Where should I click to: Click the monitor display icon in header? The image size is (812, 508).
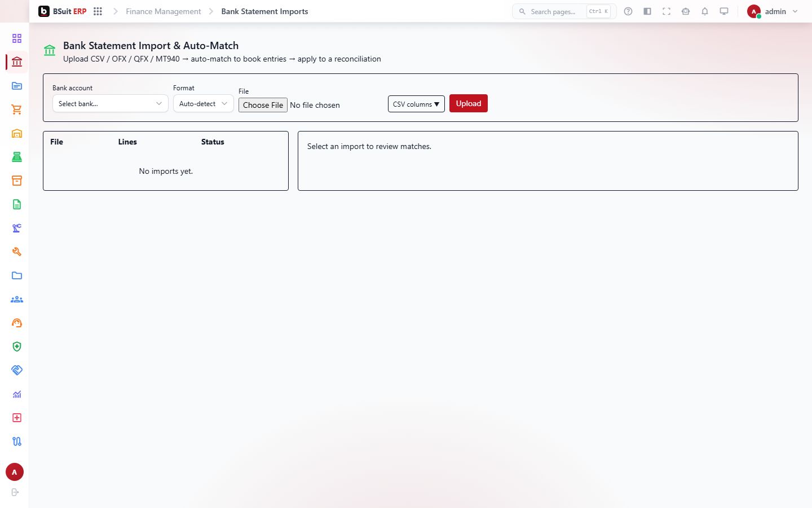[x=724, y=11]
